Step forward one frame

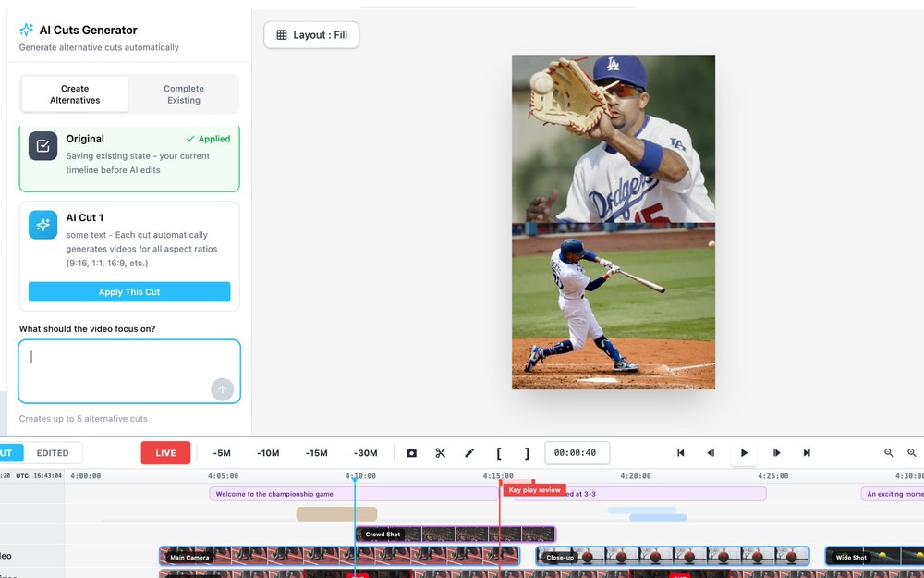click(776, 453)
